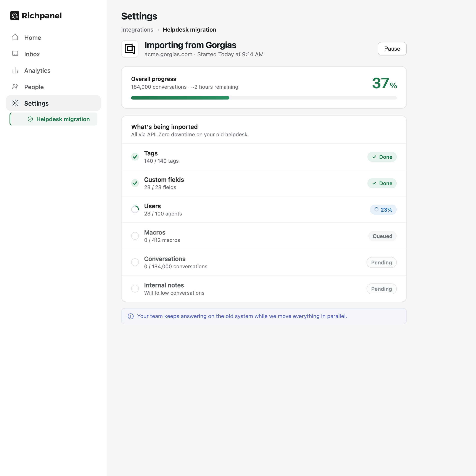Go to Analytics in the sidebar
This screenshot has height=476, width=476.
point(53,71)
